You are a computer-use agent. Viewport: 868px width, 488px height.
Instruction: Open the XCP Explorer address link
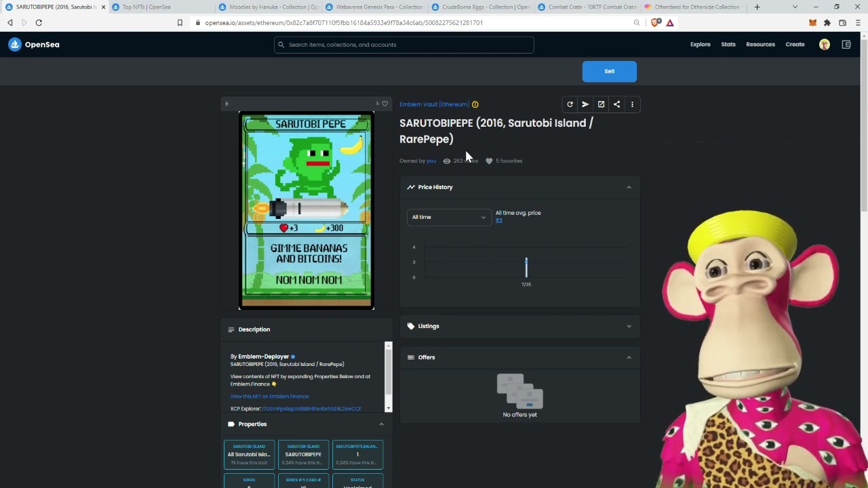tap(311, 409)
